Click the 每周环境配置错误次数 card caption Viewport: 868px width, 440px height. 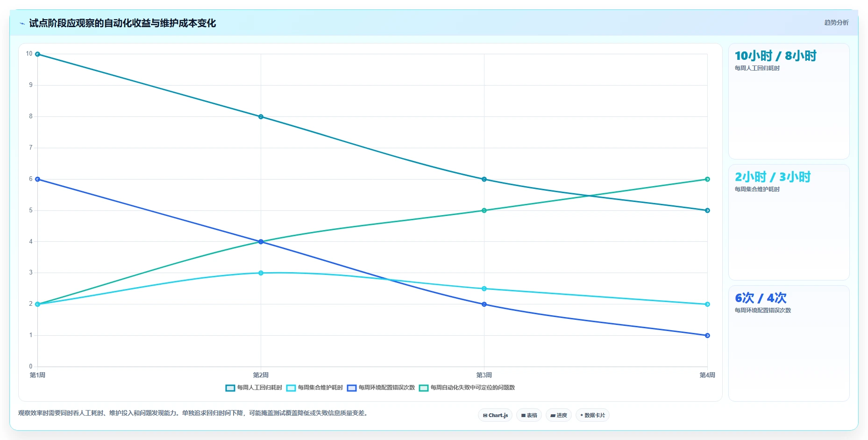pos(762,310)
